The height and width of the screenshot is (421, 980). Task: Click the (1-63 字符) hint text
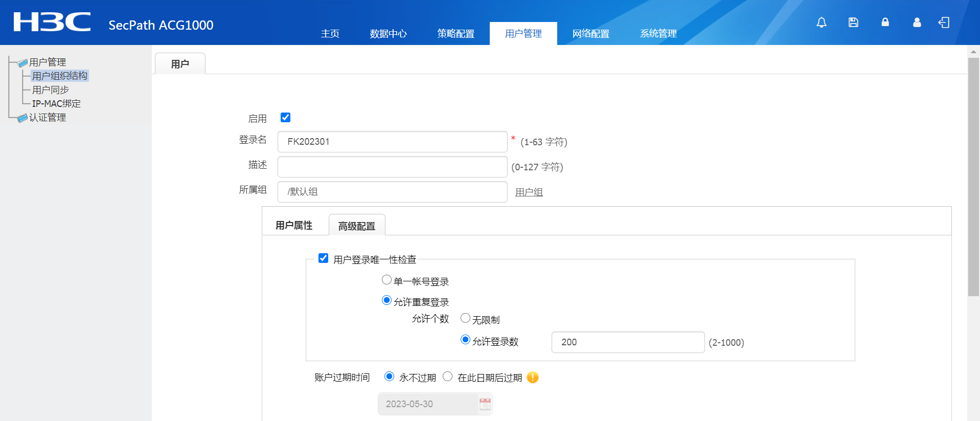click(x=544, y=142)
